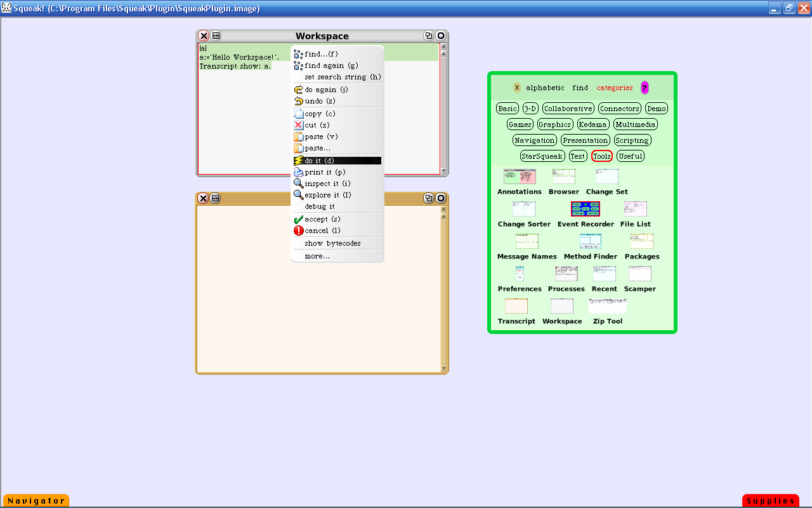
Task: Pick the Change Set thumbnail
Action: (607, 177)
